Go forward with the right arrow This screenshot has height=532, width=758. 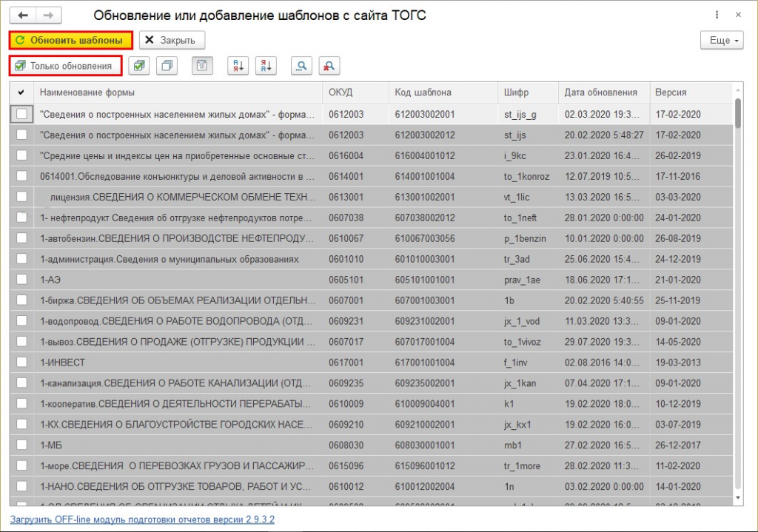[x=48, y=16]
